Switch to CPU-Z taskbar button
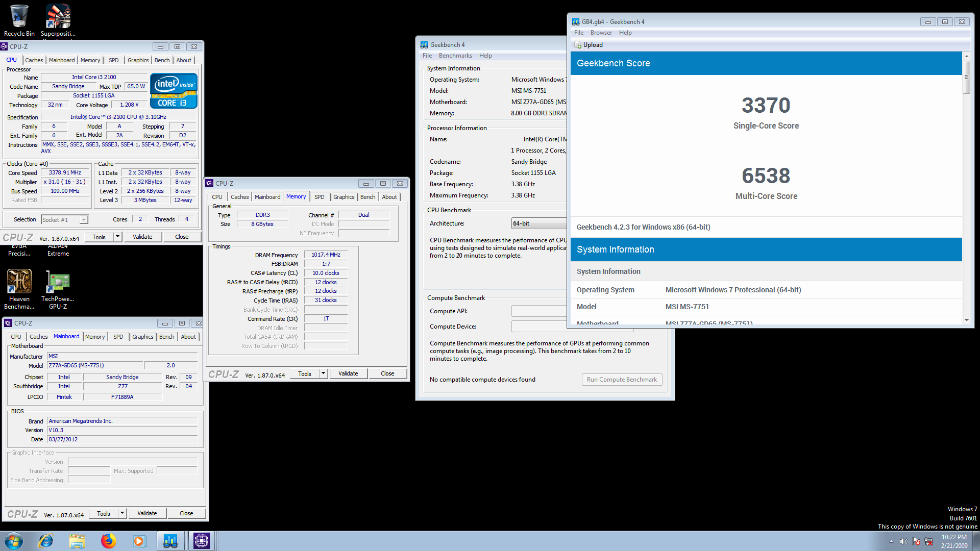 point(202,541)
